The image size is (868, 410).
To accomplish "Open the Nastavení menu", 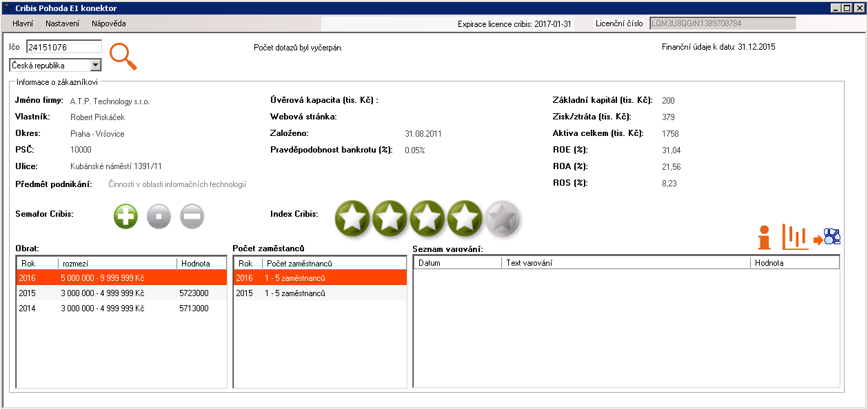I will point(62,23).
